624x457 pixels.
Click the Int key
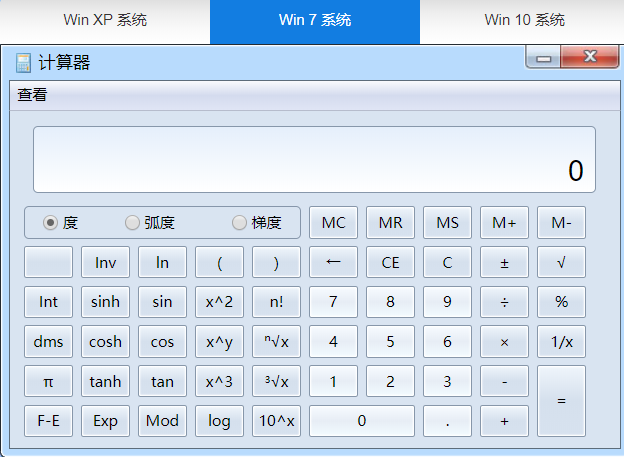pos(49,302)
